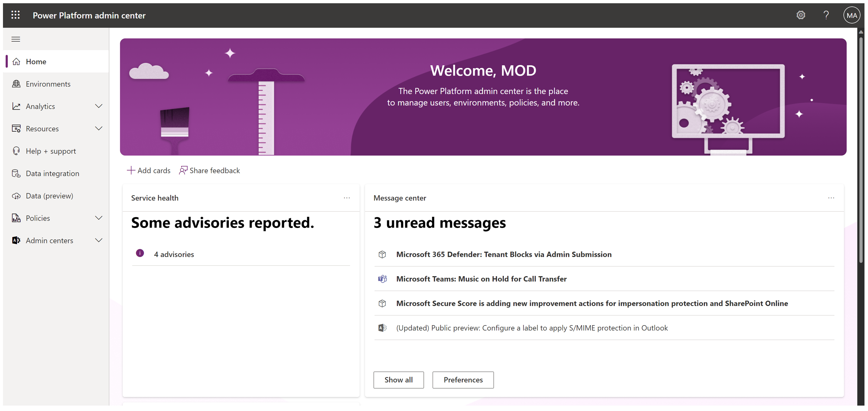Open Data (preview) in the sidebar
The height and width of the screenshot is (411, 868).
[x=49, y=195]
